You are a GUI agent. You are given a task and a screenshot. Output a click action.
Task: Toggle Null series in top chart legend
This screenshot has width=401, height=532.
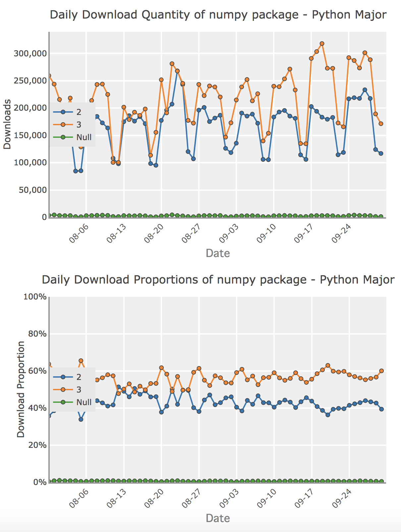[72, 137]
